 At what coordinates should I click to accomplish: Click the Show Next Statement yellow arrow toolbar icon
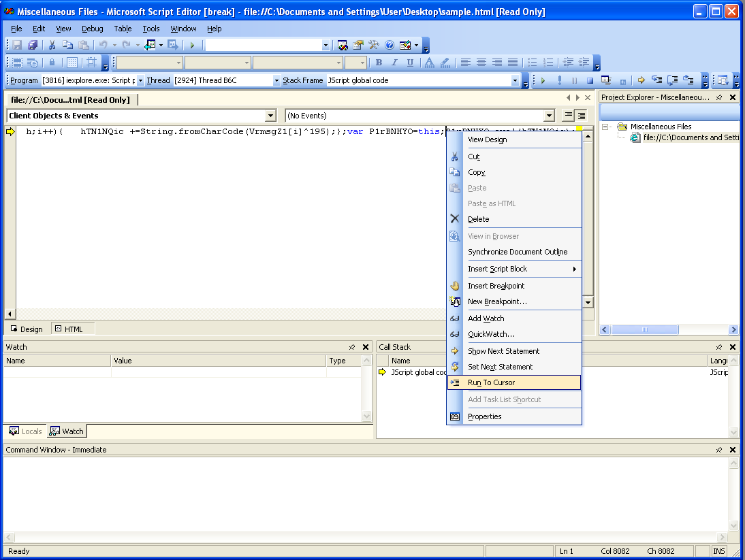[x=641, y=80]
